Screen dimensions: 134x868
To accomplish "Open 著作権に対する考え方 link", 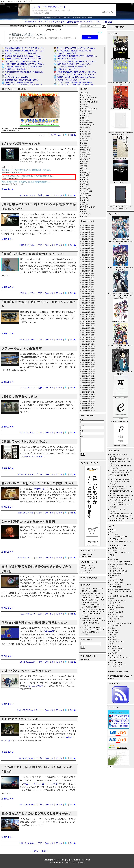I will click(88, 568).
